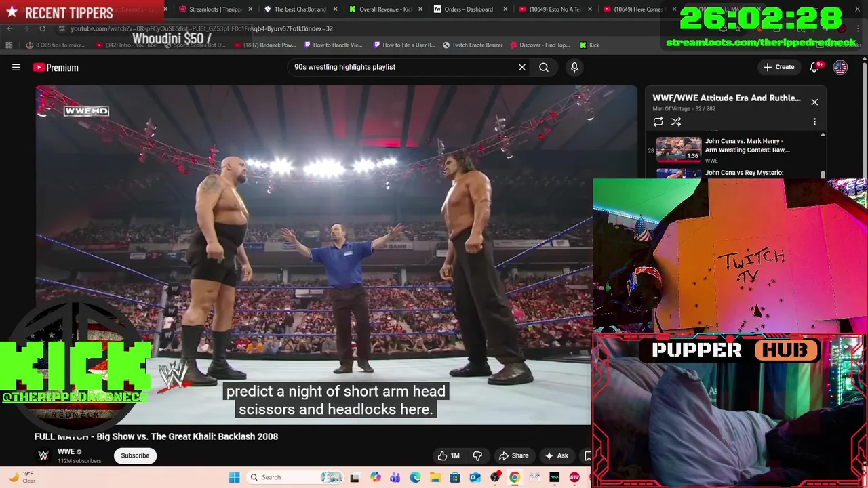Open How to Handle Vie... bookmark

(x=333, y=45)
